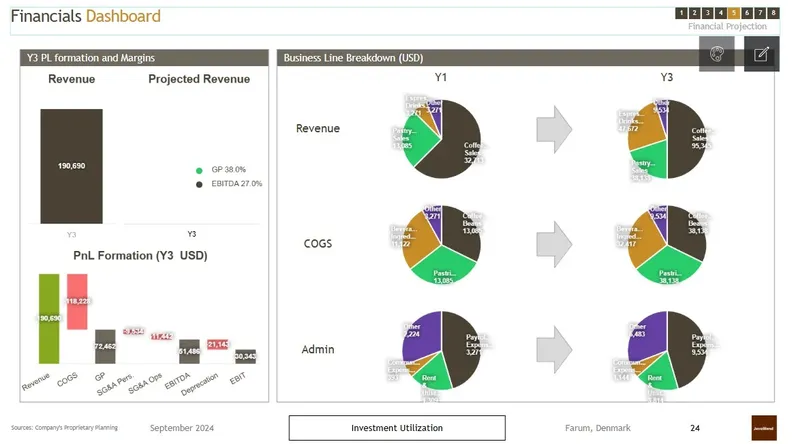The width and height of the screenshot is (792, 444).
Task: Open section 3 in top navigator
Action: (x=707, y=13)
